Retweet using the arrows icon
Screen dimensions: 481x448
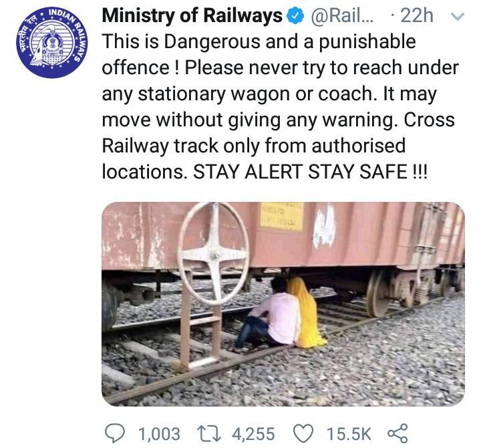click(208, 433)
